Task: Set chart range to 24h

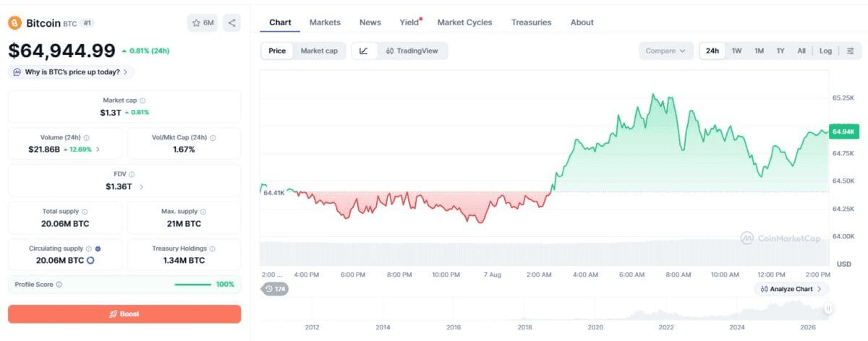Action: tap(712, 51)
